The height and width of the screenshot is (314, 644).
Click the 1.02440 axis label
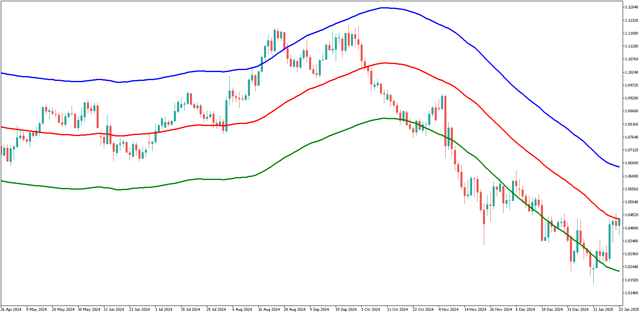(x=632, y=266)
